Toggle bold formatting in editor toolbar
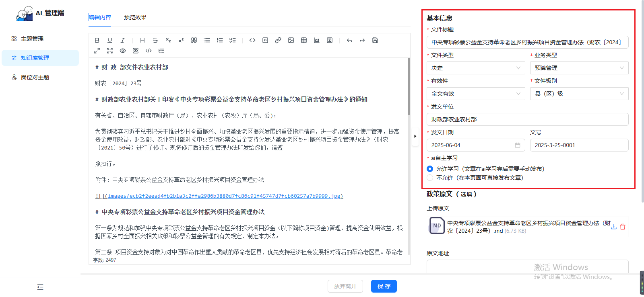Image resolution: width=644 pixels, height=297 pixels. coord(97,40)
